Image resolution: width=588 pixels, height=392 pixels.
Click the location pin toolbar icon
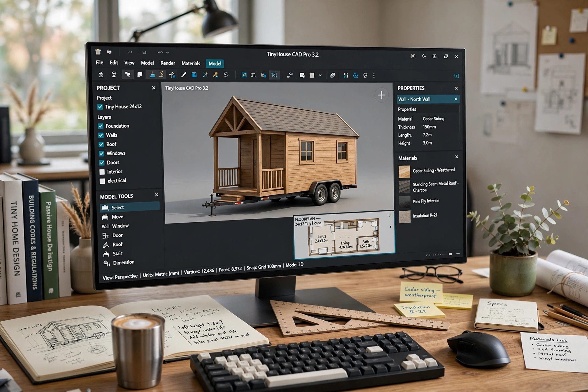click(114, 74)
